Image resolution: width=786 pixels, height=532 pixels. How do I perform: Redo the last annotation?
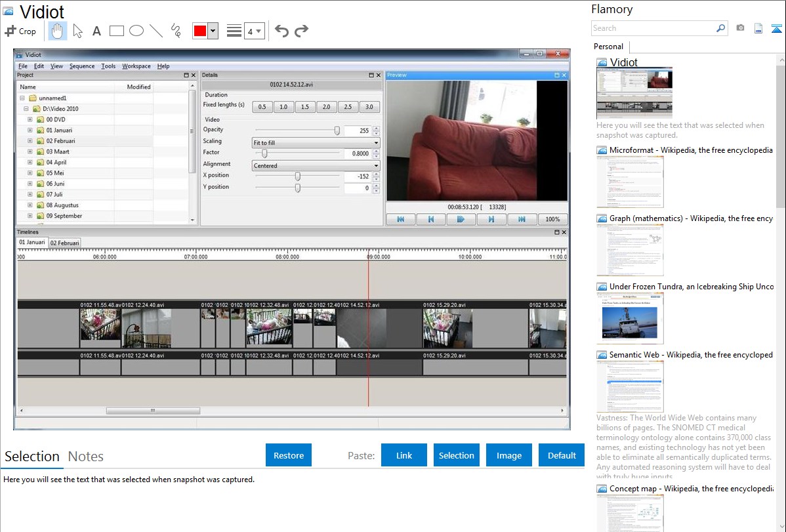tap(301, 31)
